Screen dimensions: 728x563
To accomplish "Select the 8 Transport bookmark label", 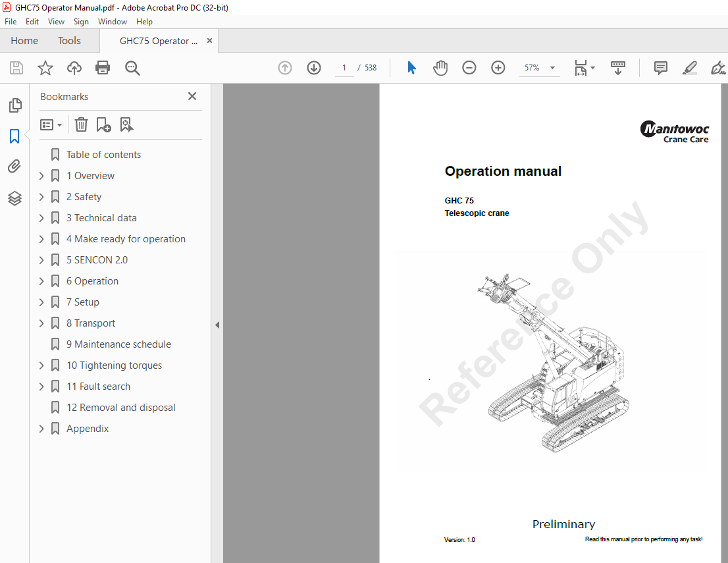I will 91,323.
